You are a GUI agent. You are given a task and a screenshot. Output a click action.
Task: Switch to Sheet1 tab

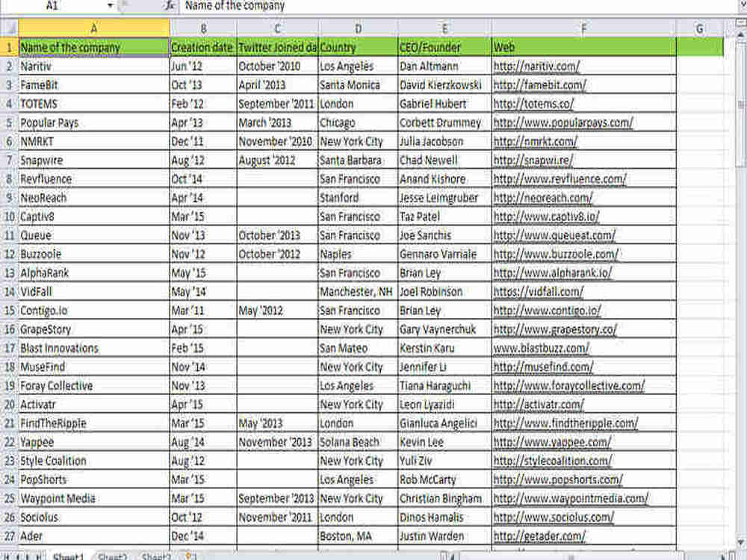pos(68,556)
